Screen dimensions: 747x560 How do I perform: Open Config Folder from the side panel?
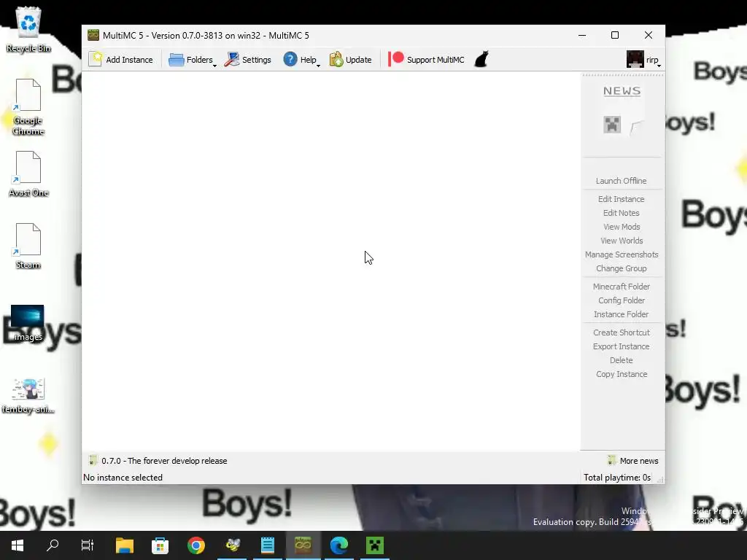(621, 300)
